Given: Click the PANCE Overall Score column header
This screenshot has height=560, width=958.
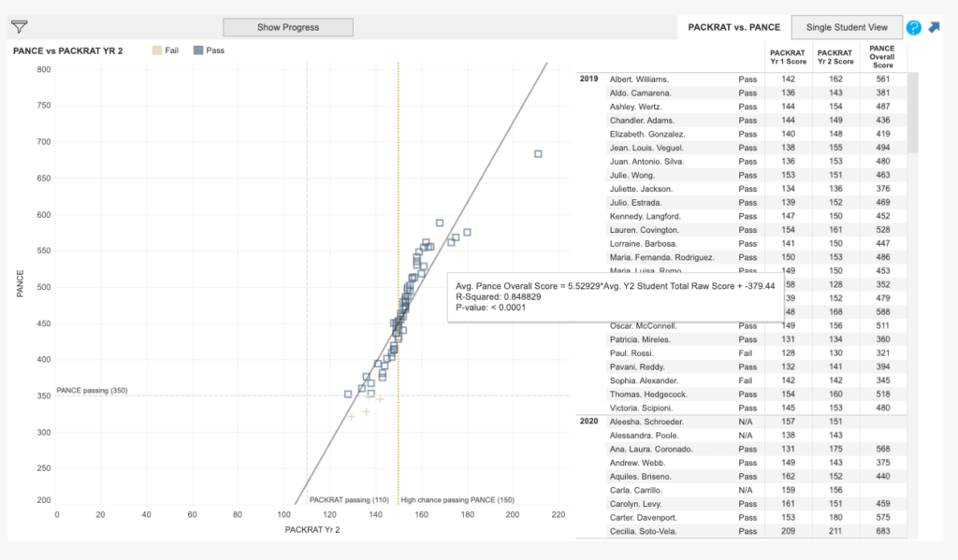Looking at the screenshot, I should pyautogui.click(x=880, y=56).
